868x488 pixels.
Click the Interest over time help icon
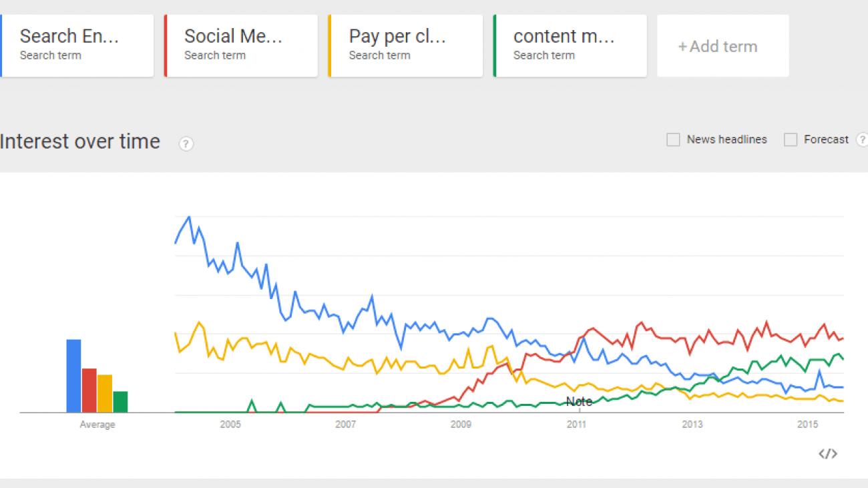tap(186, 144)
